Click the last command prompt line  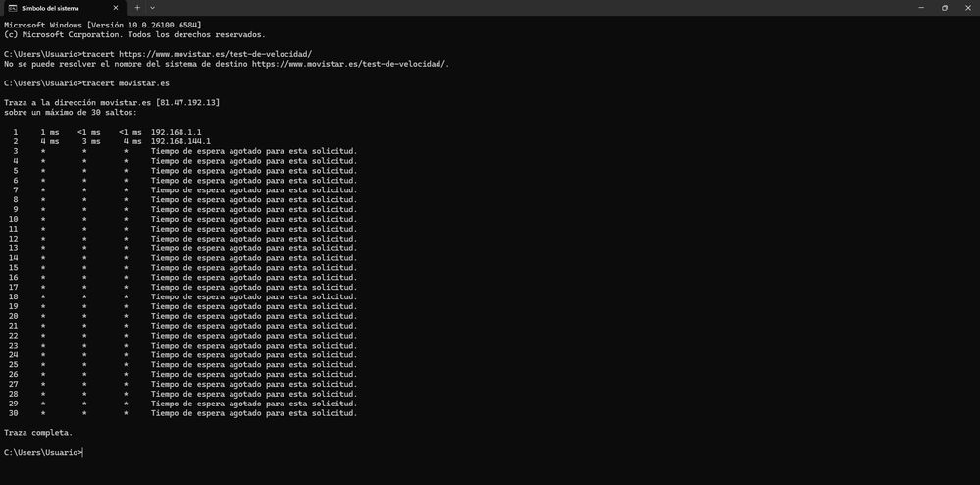43,452
